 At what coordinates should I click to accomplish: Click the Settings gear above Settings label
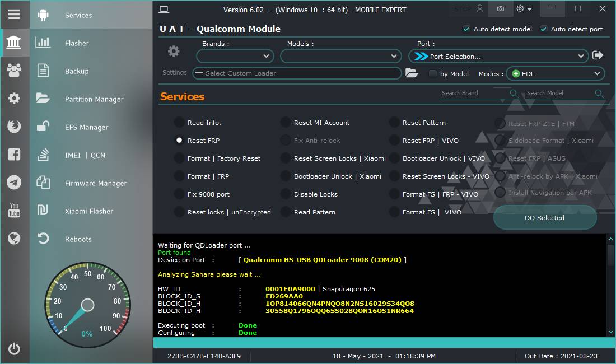tap(174, 52)
